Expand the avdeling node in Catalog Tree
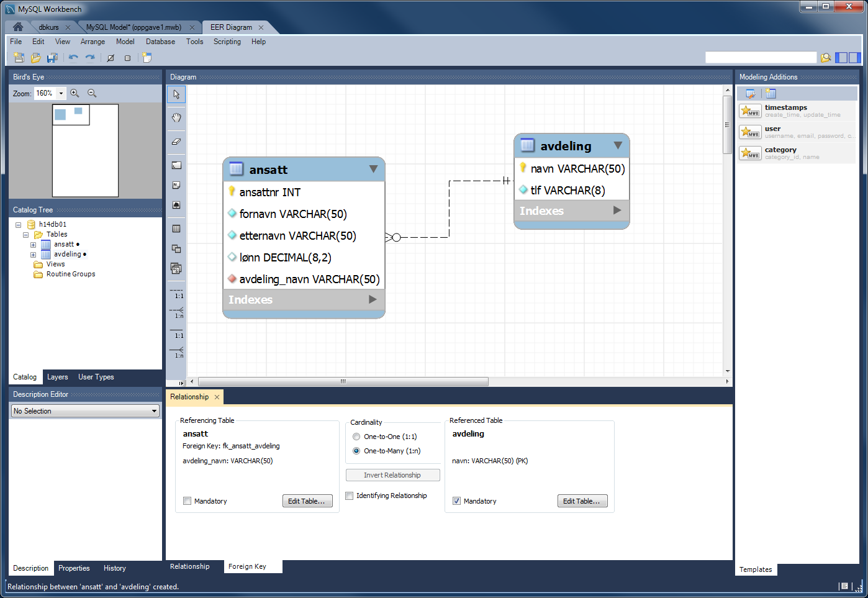 click(33, 255)
